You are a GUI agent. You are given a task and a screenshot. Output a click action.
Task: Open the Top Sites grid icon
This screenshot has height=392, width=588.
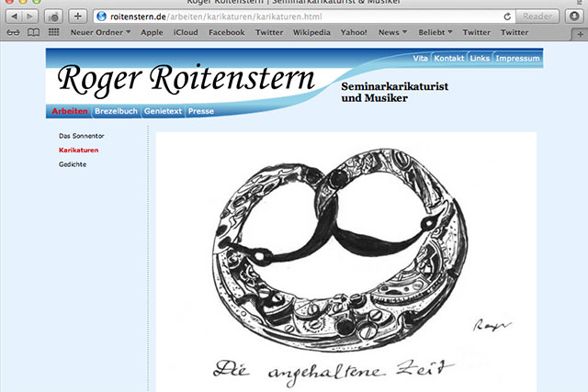pos(53,32)
